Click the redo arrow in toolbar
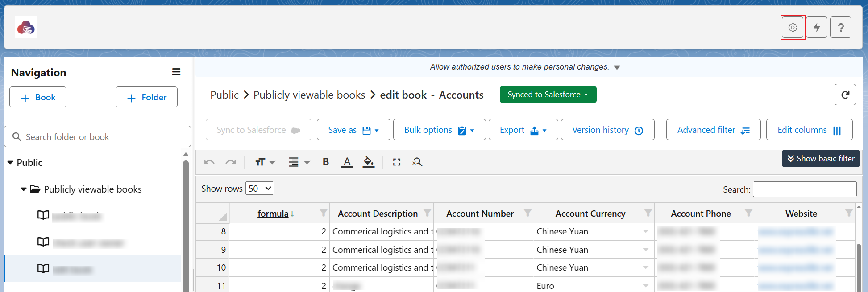 [x=231, y=162]
